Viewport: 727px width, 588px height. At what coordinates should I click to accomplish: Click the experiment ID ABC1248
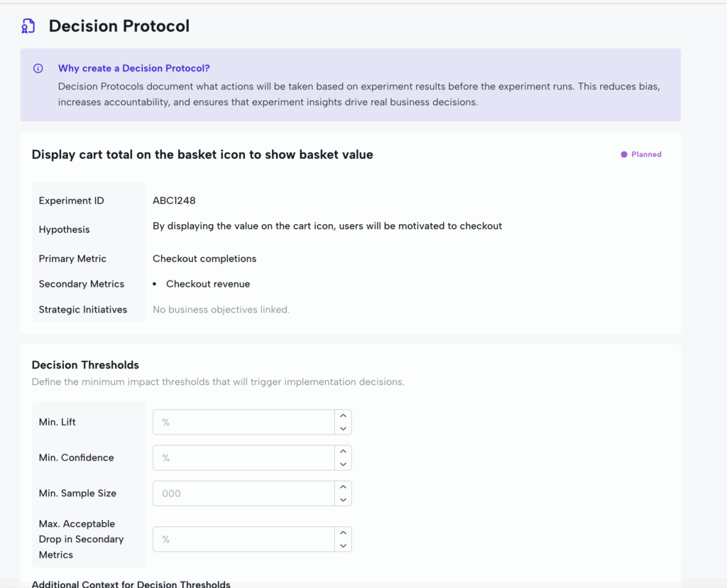click(174, 201)
